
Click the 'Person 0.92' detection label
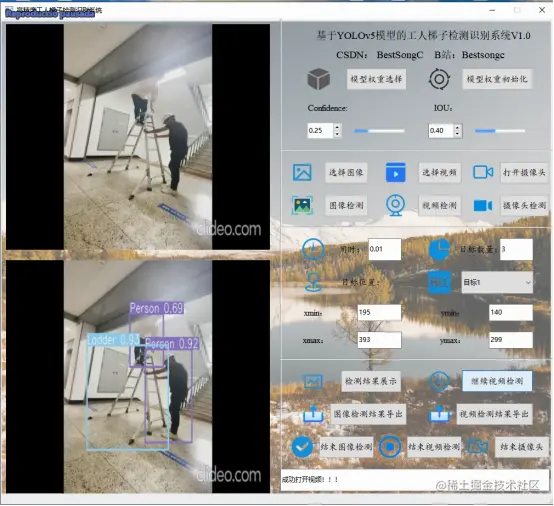pyautogui.click(x=172, y=343)
